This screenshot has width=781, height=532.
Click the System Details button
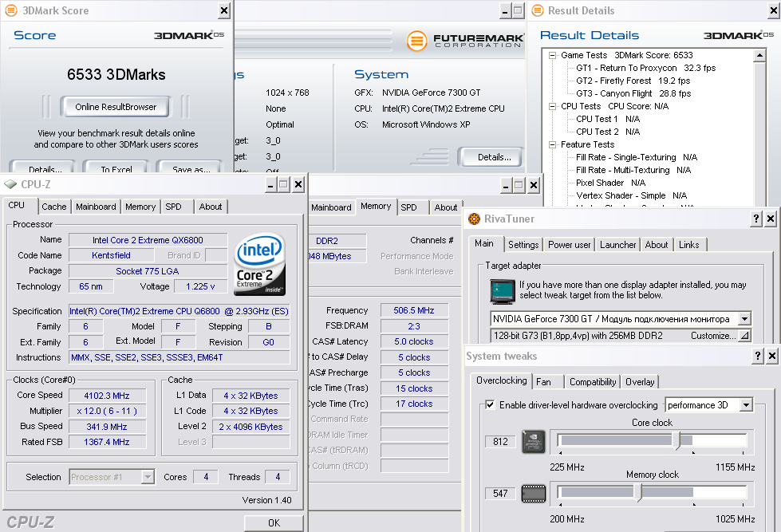(491, 157)
